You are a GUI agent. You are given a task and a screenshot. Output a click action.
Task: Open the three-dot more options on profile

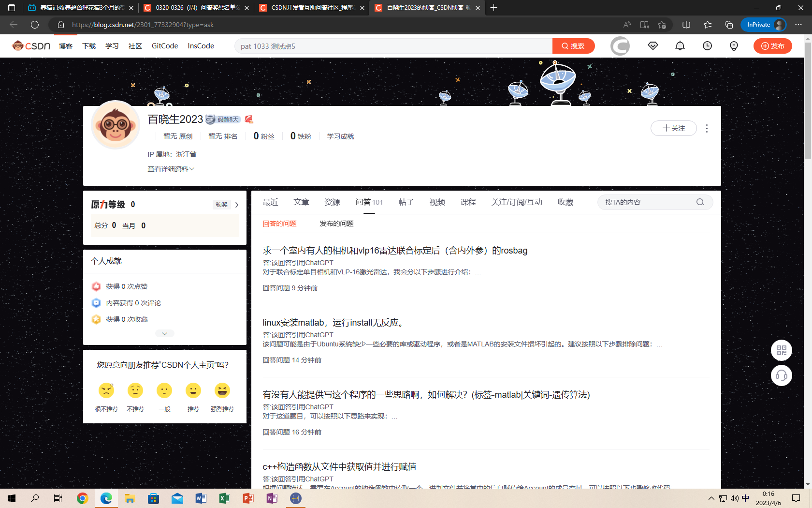707,128
